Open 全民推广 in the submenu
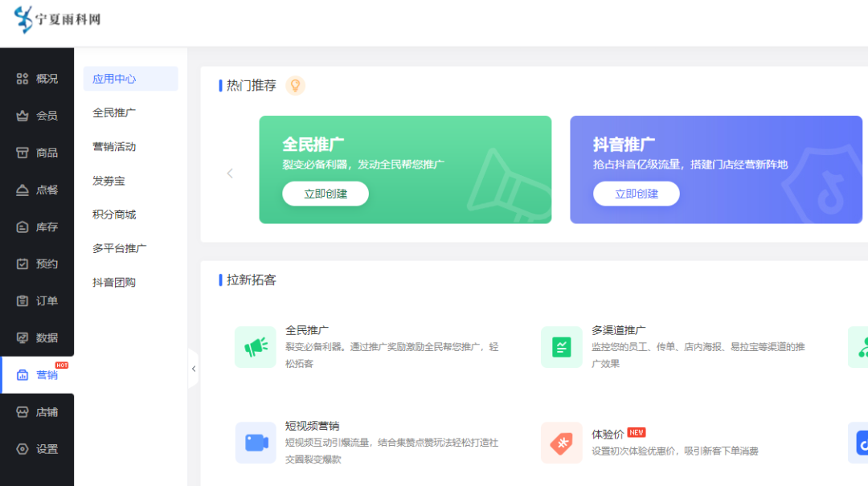Viewport: 868px width, 486px height. (114, 113)
